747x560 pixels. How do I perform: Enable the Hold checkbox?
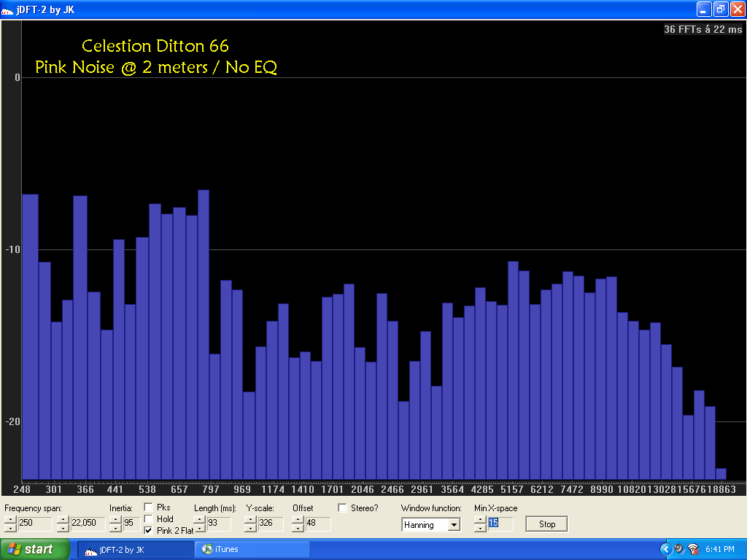tap(148, 518)
